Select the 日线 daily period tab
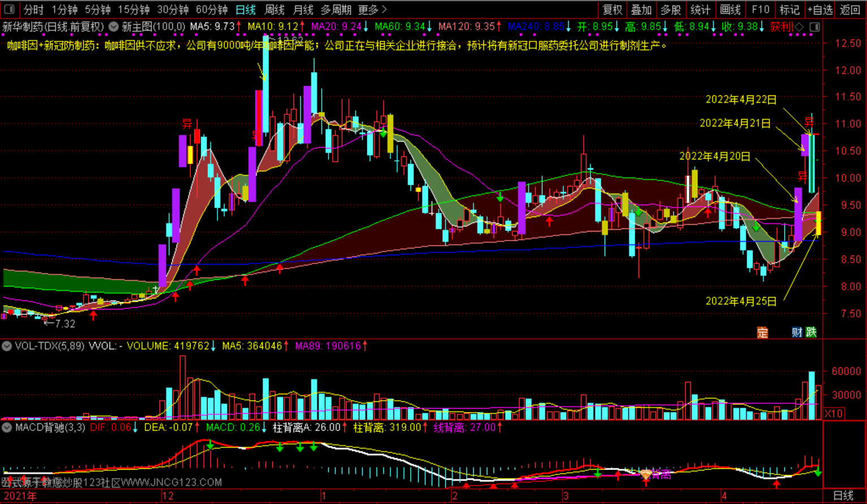Image resolution: width=867 pixels, height=504 pixels. pos(245,10)
